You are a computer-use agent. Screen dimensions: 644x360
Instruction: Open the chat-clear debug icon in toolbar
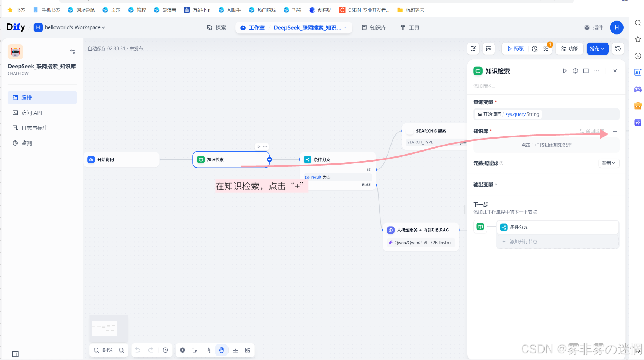point(473,49)
